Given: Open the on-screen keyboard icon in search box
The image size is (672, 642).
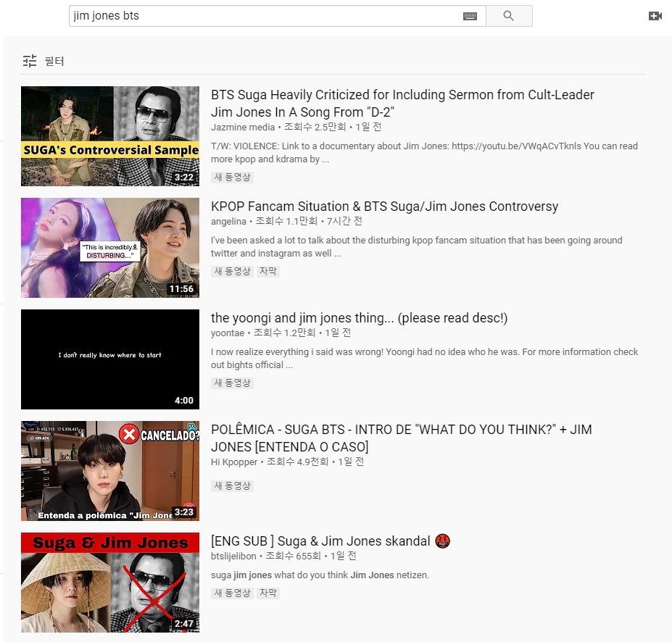Looking at the screenshot, I should [x=470, y=16].
